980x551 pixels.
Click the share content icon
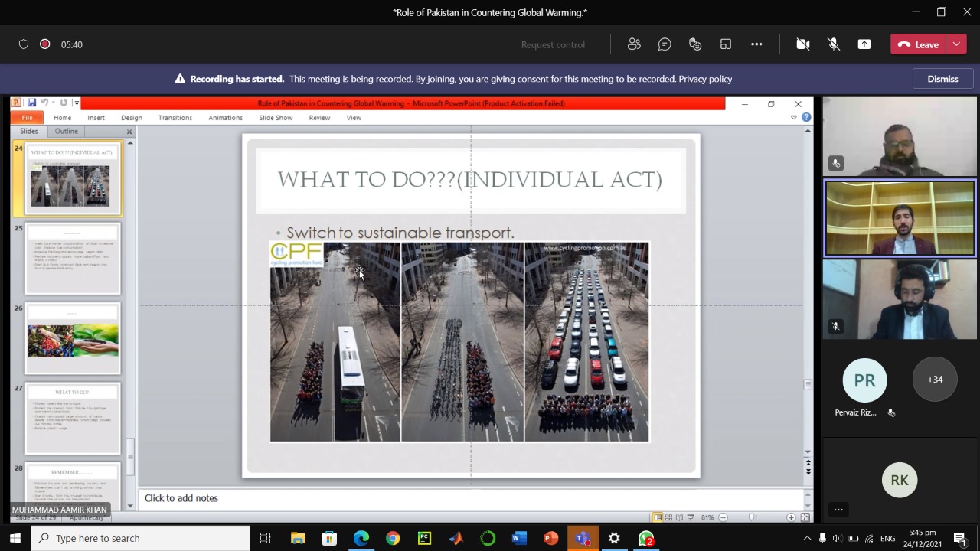(x=864, y=44)
